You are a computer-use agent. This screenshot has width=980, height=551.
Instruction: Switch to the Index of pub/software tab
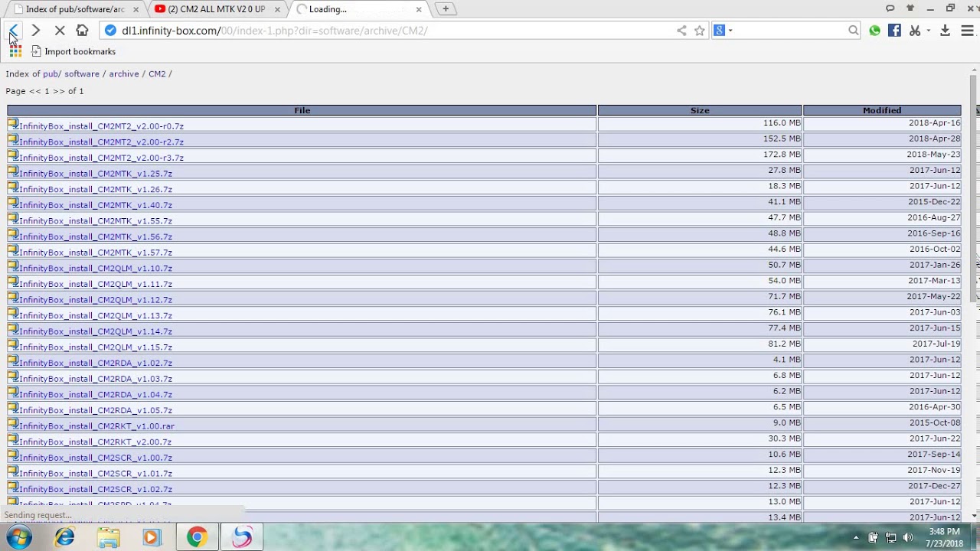pyautogui.click(x=75, y=9)
